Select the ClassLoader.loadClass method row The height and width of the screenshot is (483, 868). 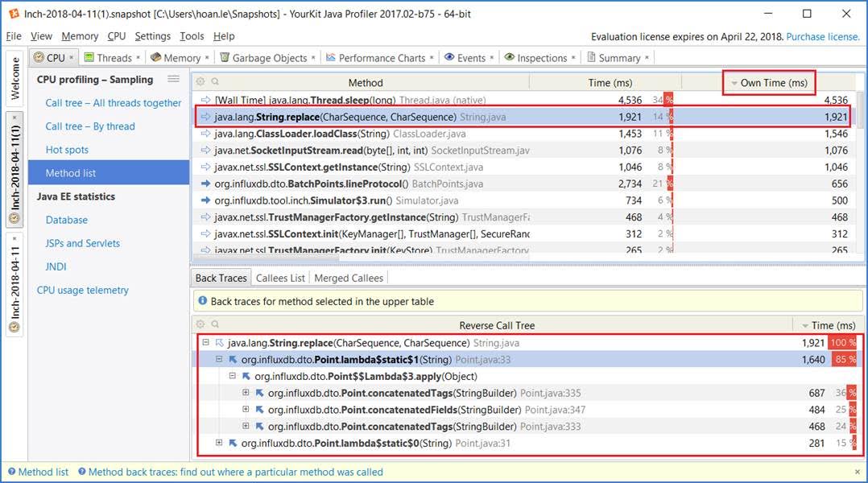(x=362, y=134)
